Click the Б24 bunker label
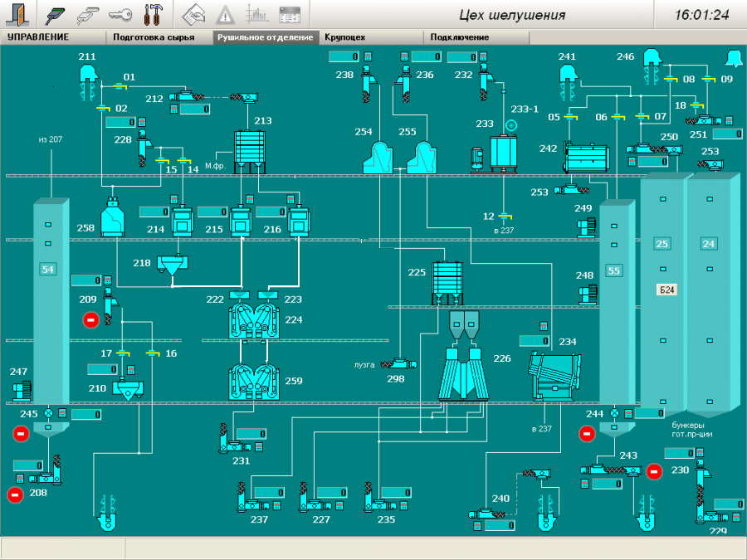The height and width of the screenshot is (560, 747). point(666,289)
